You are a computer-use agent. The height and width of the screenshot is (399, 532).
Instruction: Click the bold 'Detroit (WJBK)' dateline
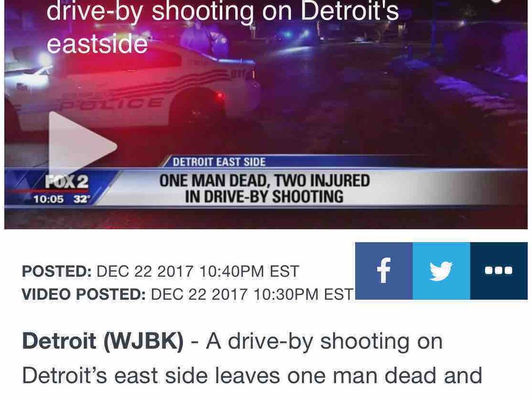pyautogui.click(x=102, y=341)
